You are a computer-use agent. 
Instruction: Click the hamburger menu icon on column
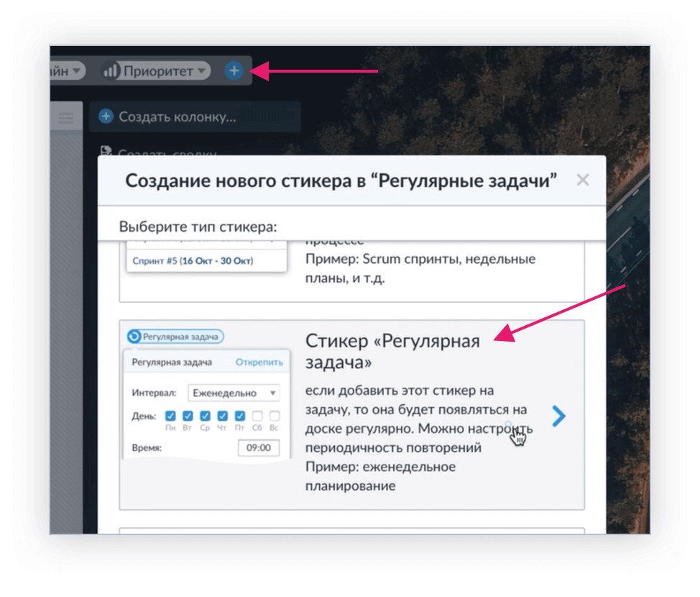click(x=66, y=118)
